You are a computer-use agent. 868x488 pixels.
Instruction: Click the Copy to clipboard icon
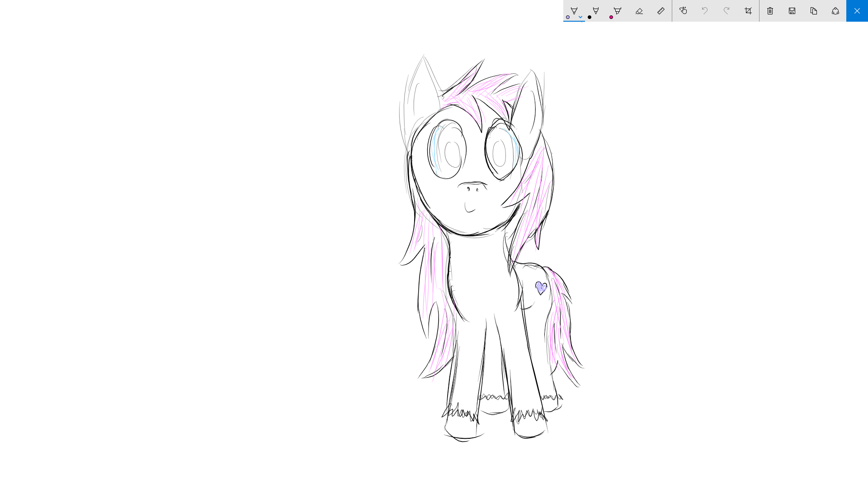point(813,11)
